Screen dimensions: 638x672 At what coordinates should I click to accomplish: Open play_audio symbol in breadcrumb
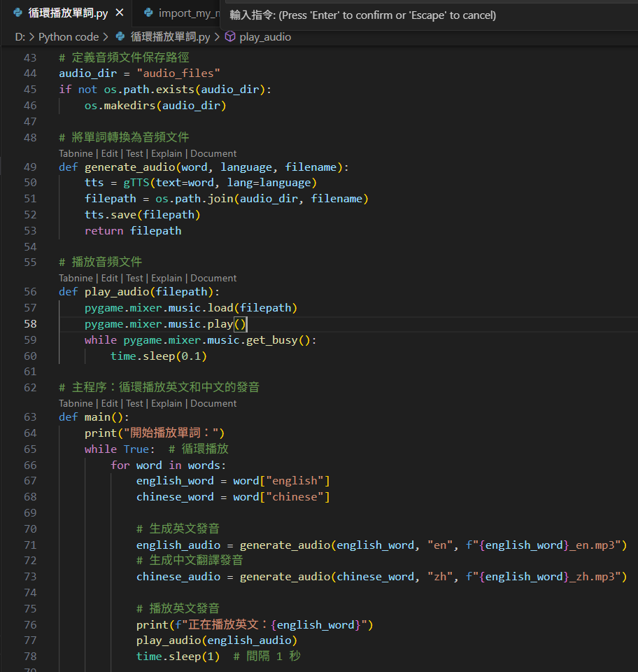(x=265, y=37)
